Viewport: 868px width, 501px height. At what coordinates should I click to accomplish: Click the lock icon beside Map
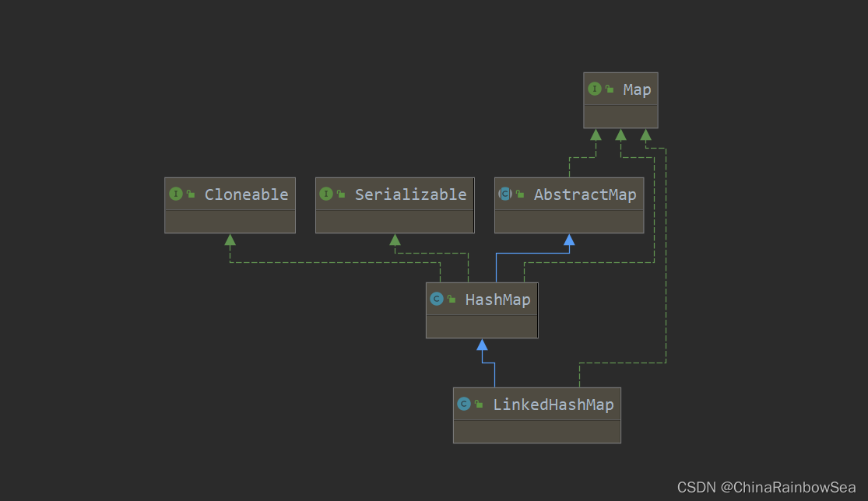point(610,89)
